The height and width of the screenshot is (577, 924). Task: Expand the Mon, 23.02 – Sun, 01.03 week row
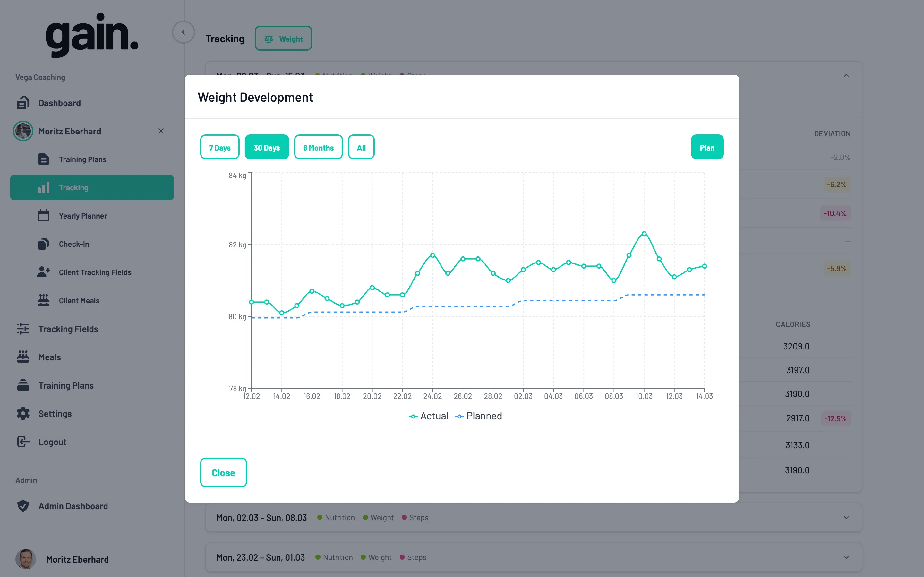pos(847,557)
